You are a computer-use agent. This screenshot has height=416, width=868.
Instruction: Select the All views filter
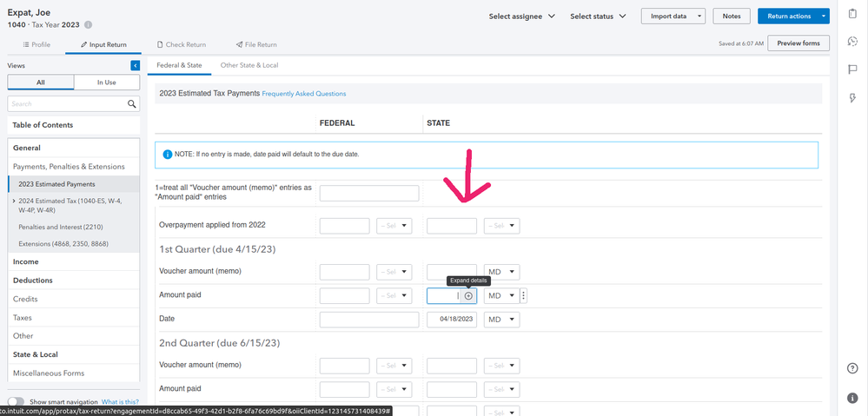41,83
